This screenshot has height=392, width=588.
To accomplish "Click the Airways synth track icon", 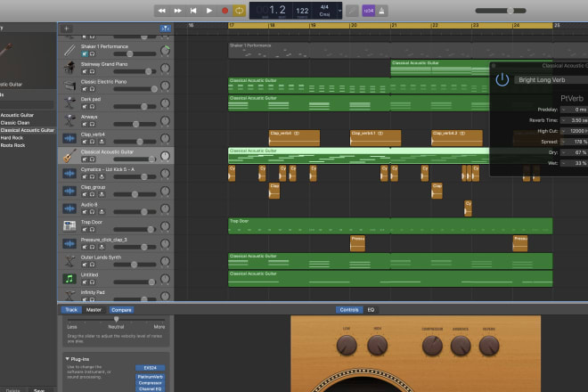I will tap(69, 121).
